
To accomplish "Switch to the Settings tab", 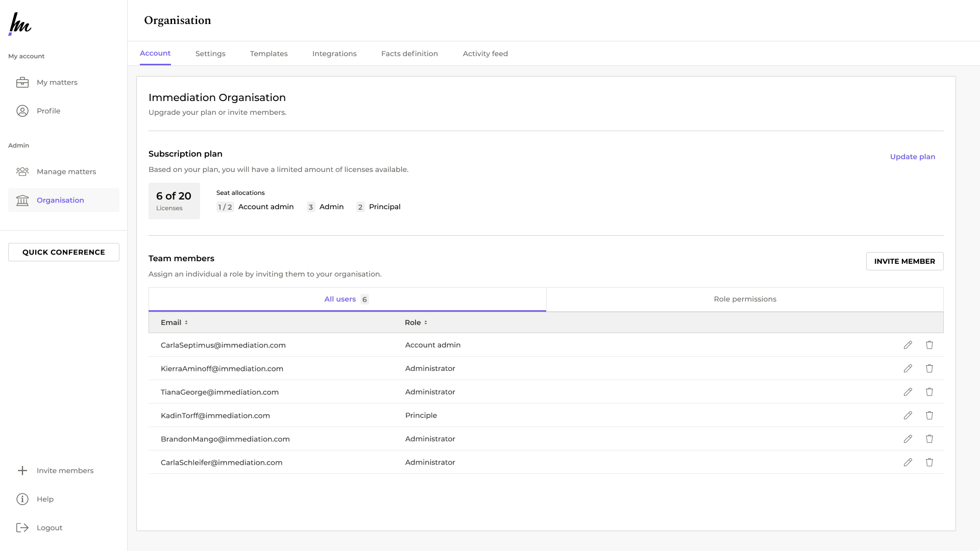I will [210, 54].
